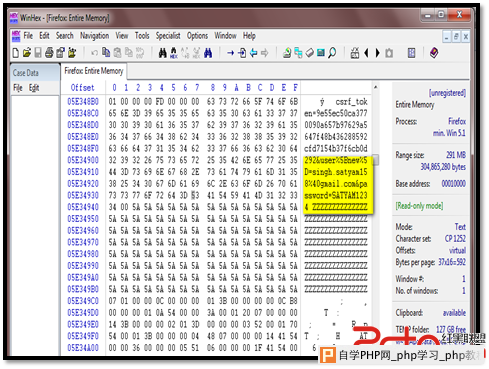Viewport: 489px width, 369px height.
Task: Open the Search menu
Action: (x=64, y=36)
